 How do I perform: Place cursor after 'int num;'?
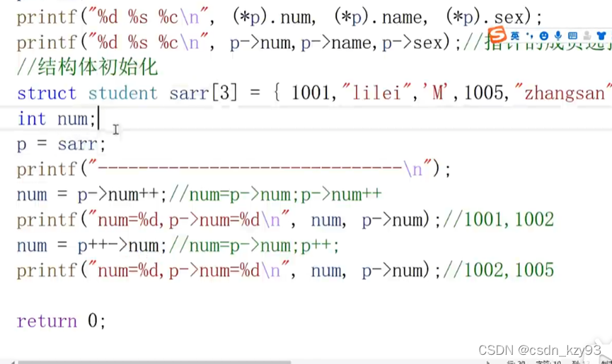[x=98, y=119]
